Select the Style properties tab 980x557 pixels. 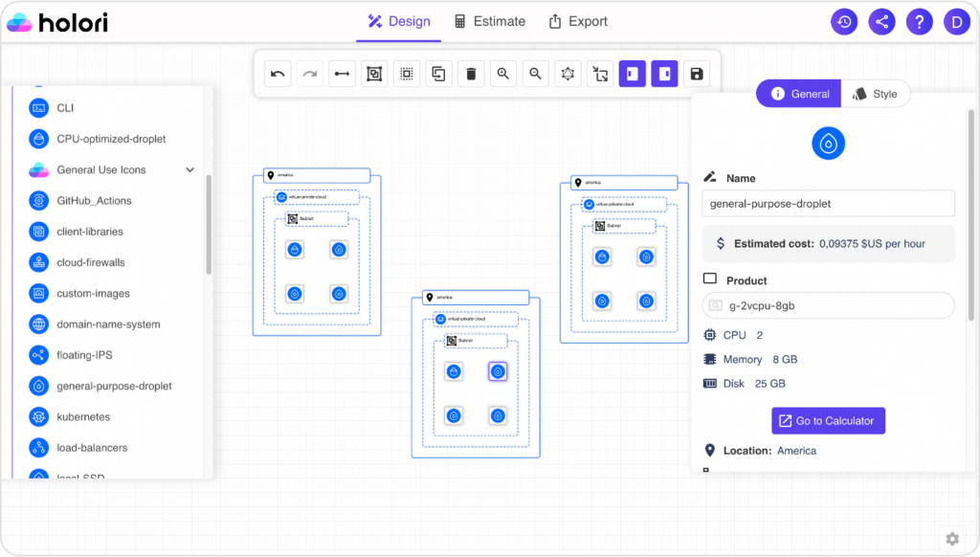(875, 94)
